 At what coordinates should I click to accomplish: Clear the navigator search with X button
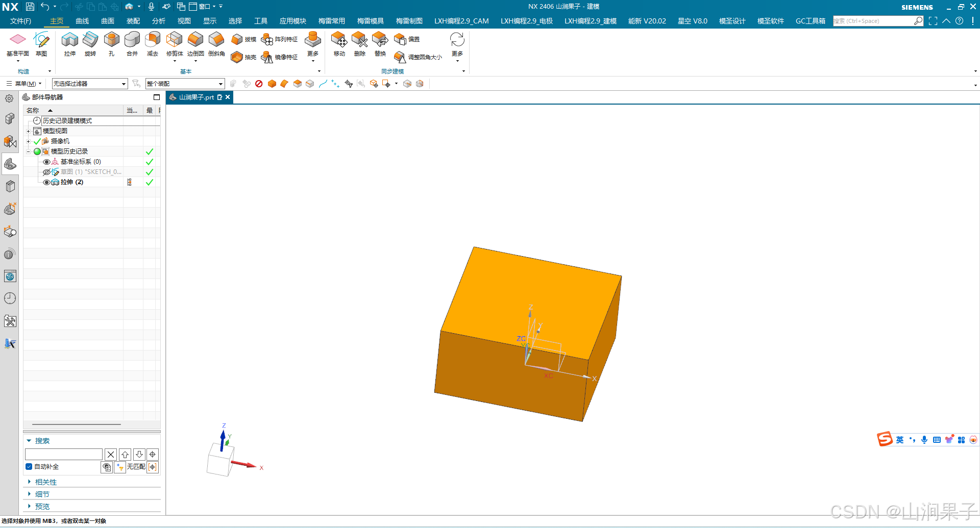[x=111, y=454]
